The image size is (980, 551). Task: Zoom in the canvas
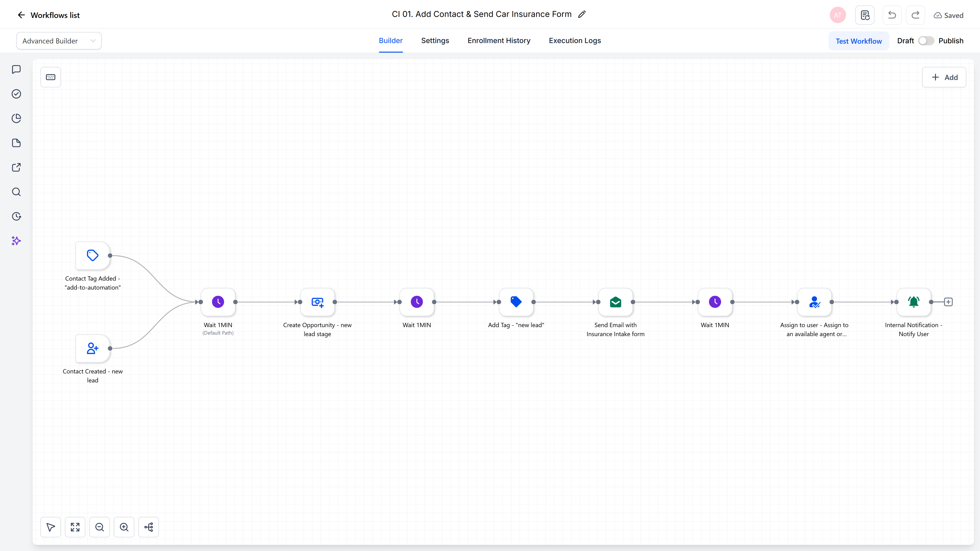pyautogui.click(x=124, y=527)
